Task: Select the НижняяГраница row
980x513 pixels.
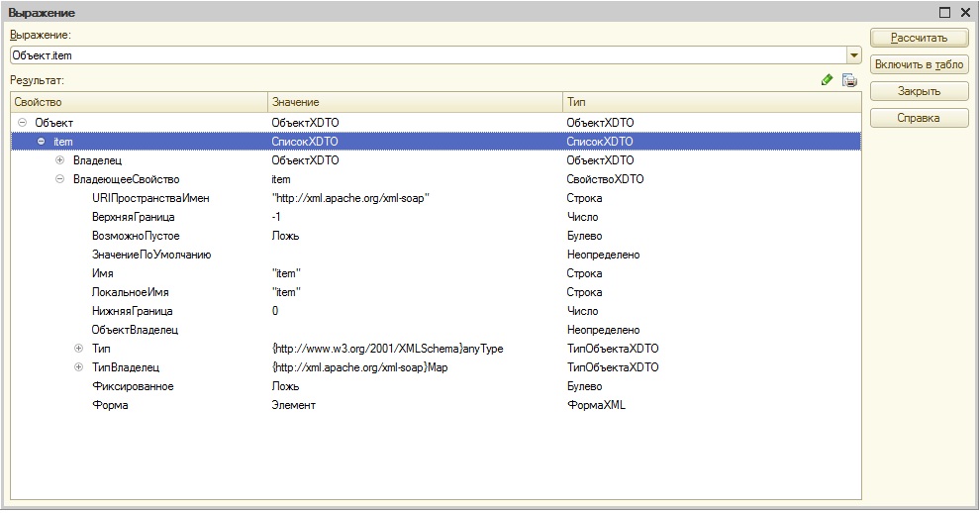Action: 436,311
